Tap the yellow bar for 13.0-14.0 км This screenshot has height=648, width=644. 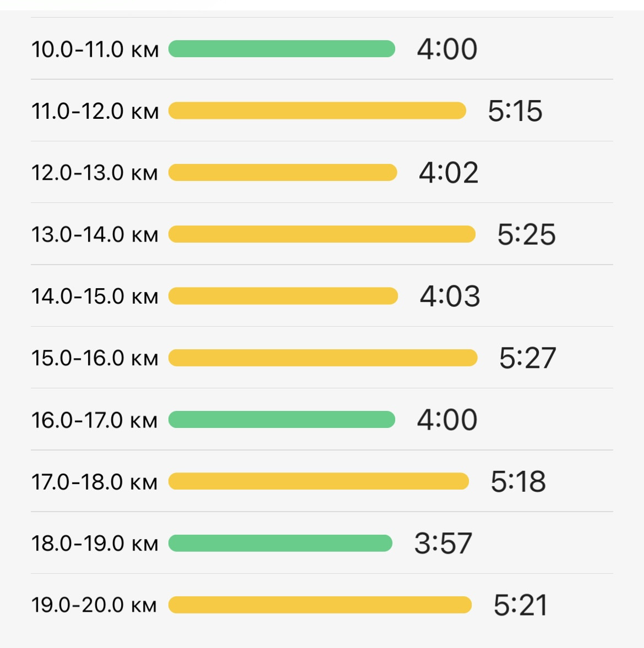pos(322,234)
